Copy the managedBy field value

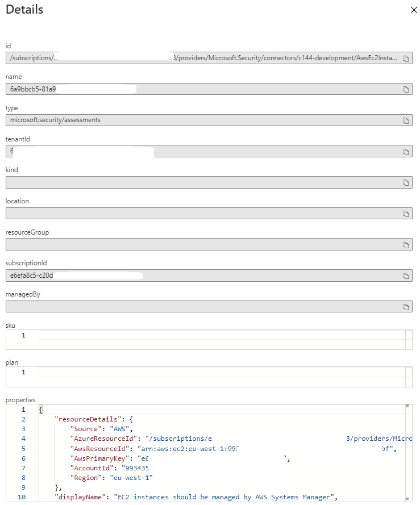(x=406, y=307)
